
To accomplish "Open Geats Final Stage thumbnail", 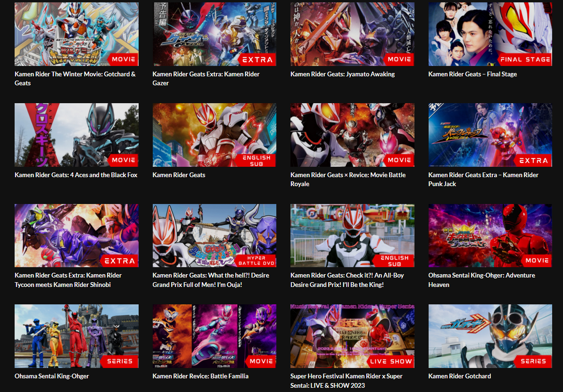I will click(490, 34).
